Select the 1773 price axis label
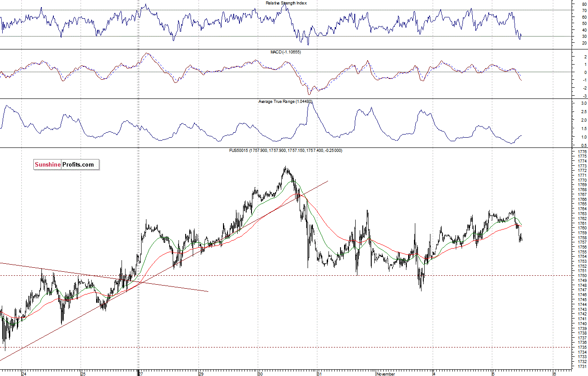Viewport: 588px width, 376px height. point(581,166)
